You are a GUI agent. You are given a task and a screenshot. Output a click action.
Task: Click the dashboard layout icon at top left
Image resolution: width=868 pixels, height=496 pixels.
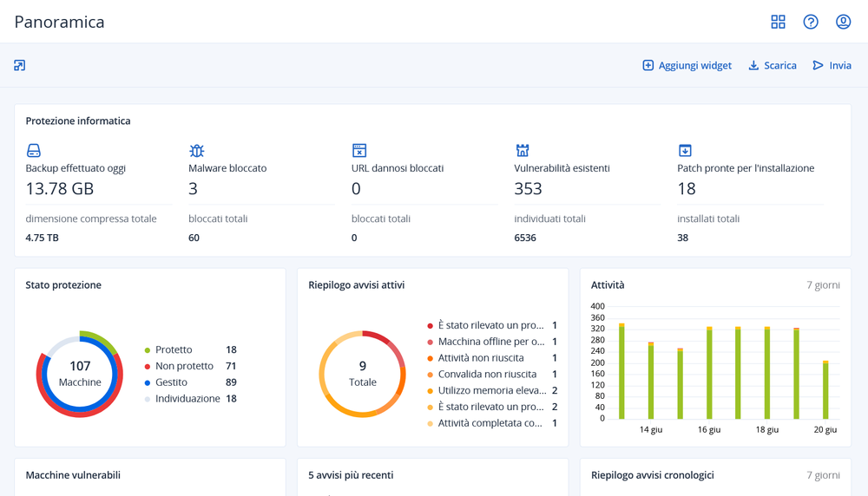(x=20, y=65)
